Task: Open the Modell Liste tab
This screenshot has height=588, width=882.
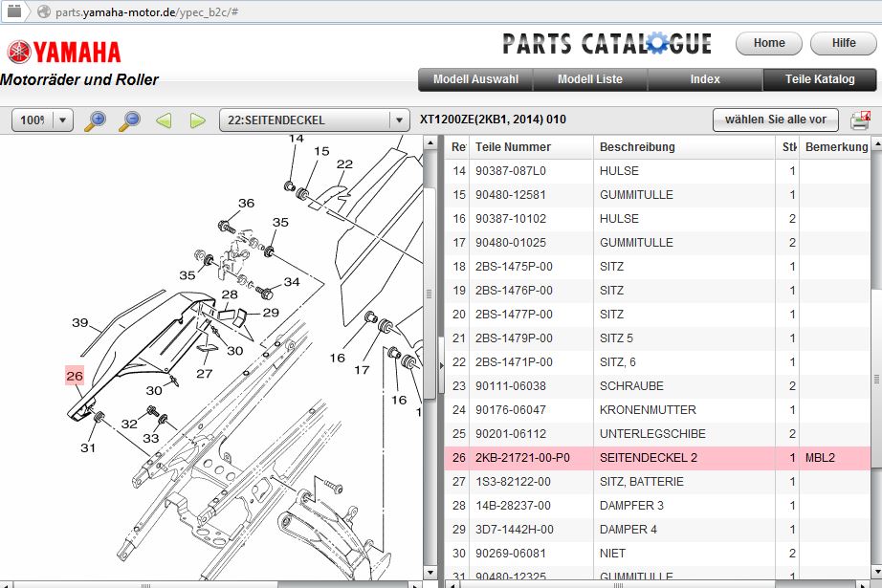Action: tap(589, 79)
